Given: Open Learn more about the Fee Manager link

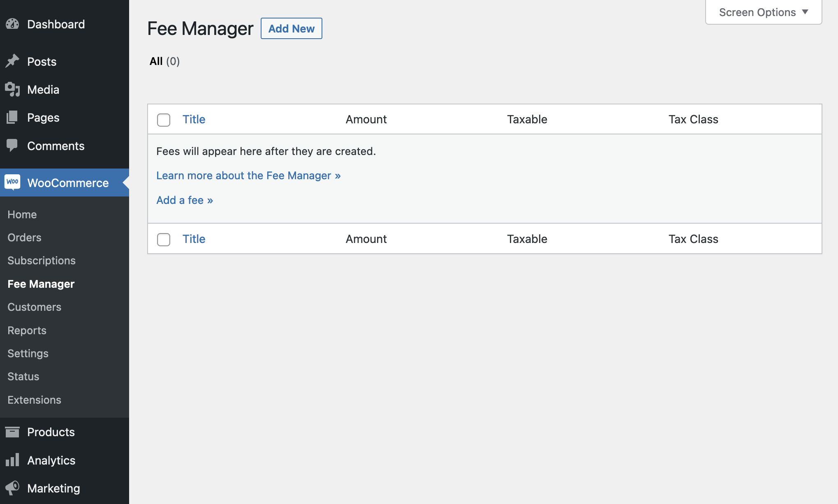Looking at the screenshot, I should (248, 176).
